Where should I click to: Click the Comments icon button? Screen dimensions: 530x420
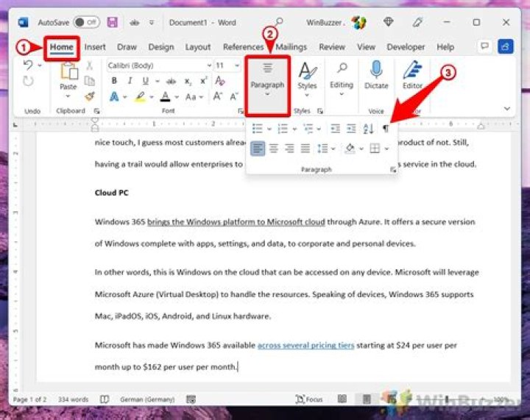[484, 46]
